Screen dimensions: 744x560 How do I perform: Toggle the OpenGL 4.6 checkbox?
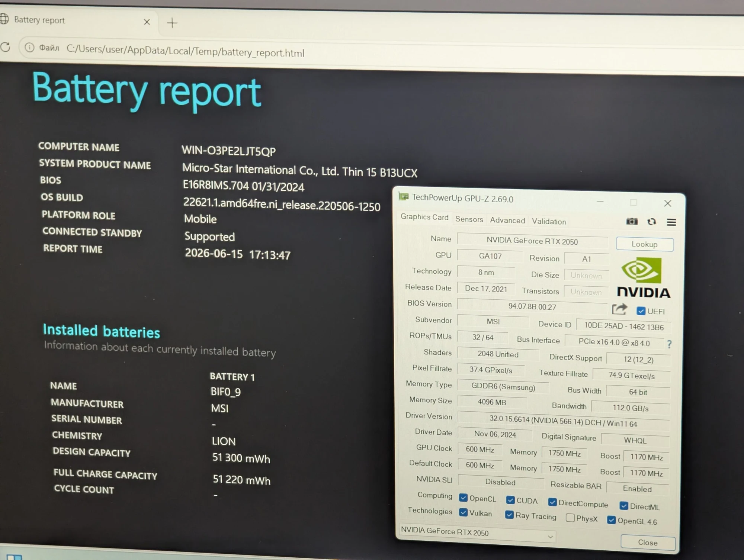tap(611, 520)
